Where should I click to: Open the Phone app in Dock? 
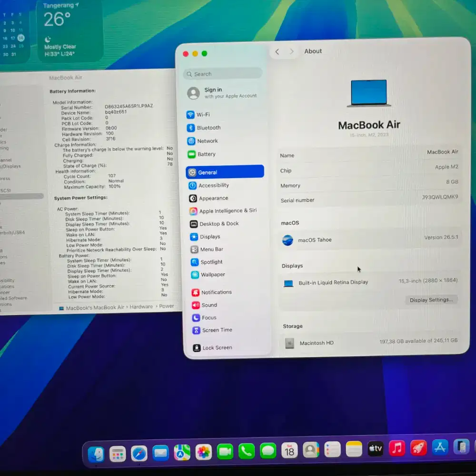tap(247, 451)
